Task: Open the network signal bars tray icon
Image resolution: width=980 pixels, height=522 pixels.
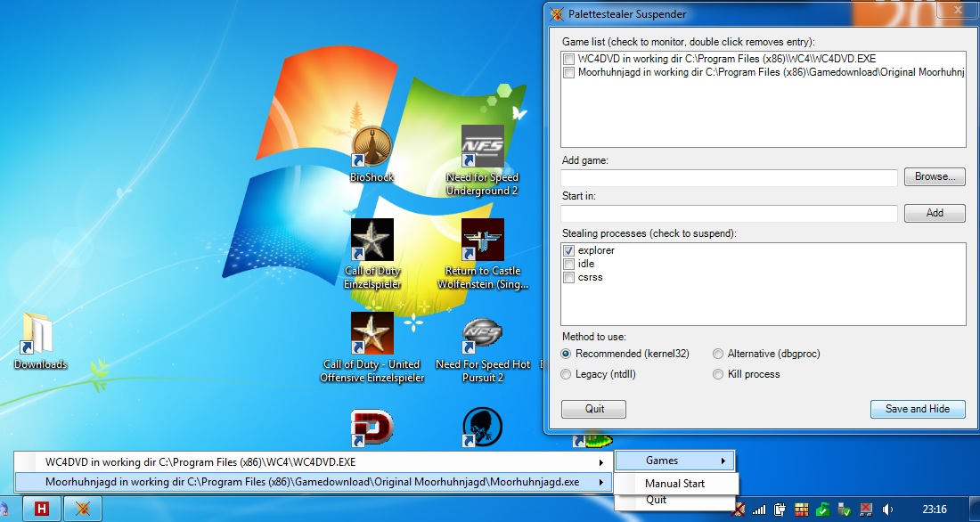Action: (759, 510)
